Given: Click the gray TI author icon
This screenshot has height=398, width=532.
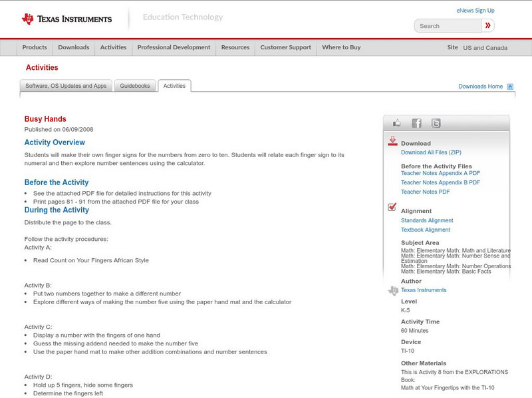Looking at the screenshot, I should (393, 291).
